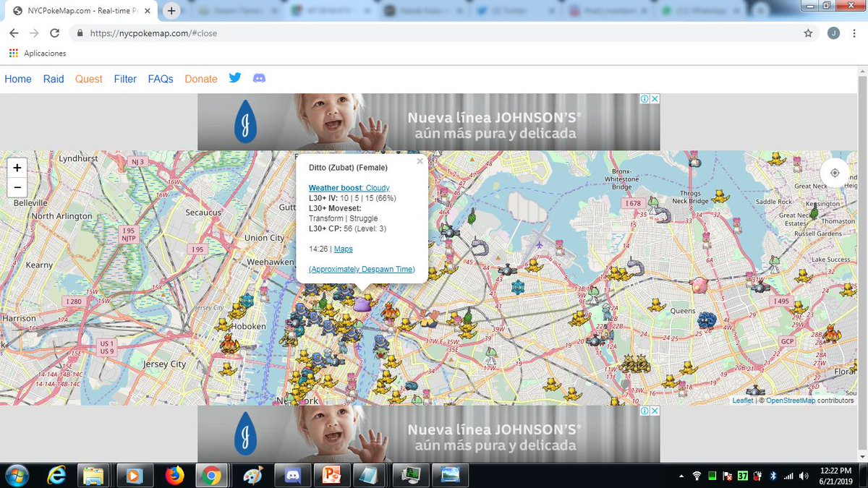This screenshot has height=488, width=868.
Task: Select the Magmar marker left of Hoboken
Action: click(x=230, y=342)
